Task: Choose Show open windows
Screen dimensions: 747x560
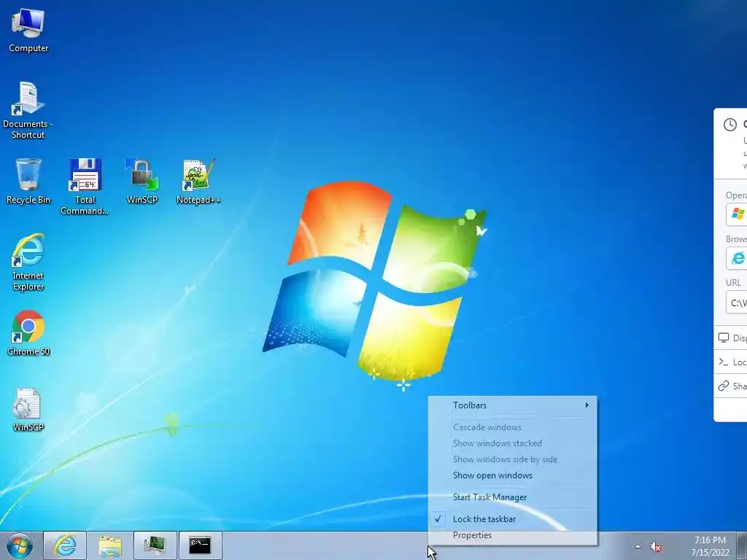Action: [513, 475]
